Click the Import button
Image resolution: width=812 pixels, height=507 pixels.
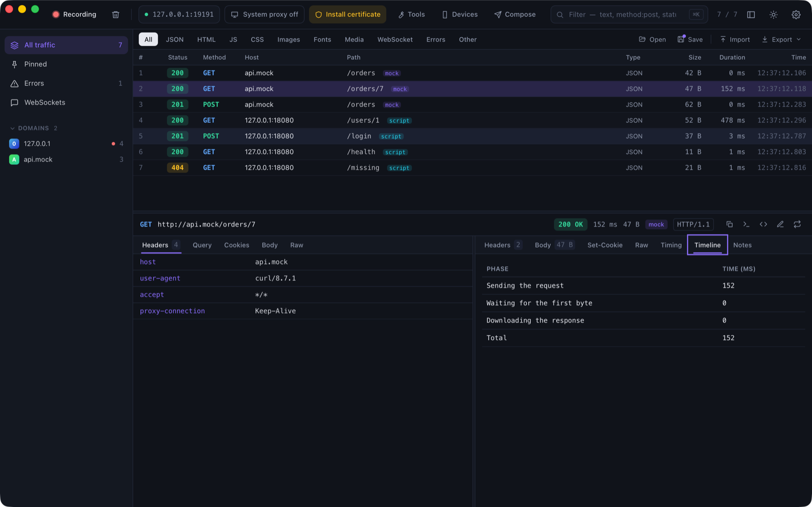point(735,40)
